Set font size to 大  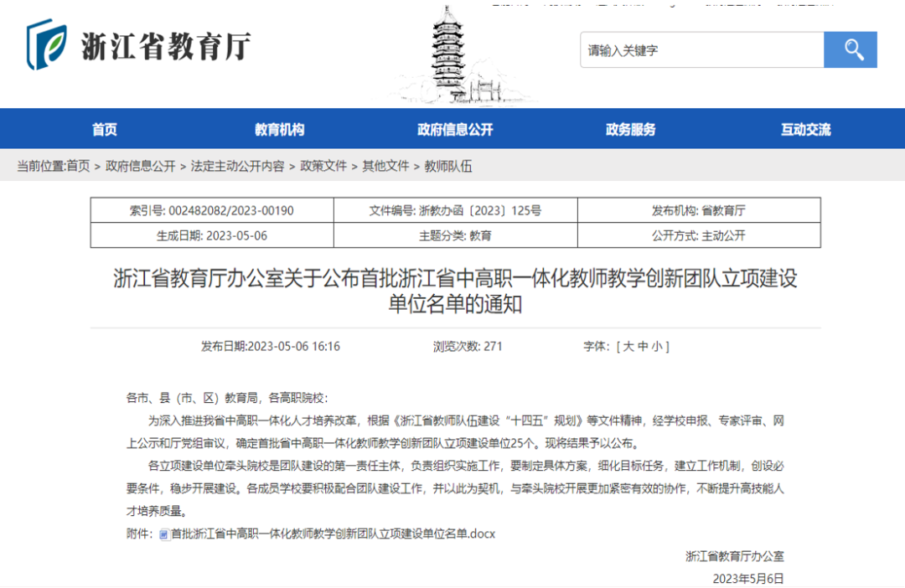[628, 346]
